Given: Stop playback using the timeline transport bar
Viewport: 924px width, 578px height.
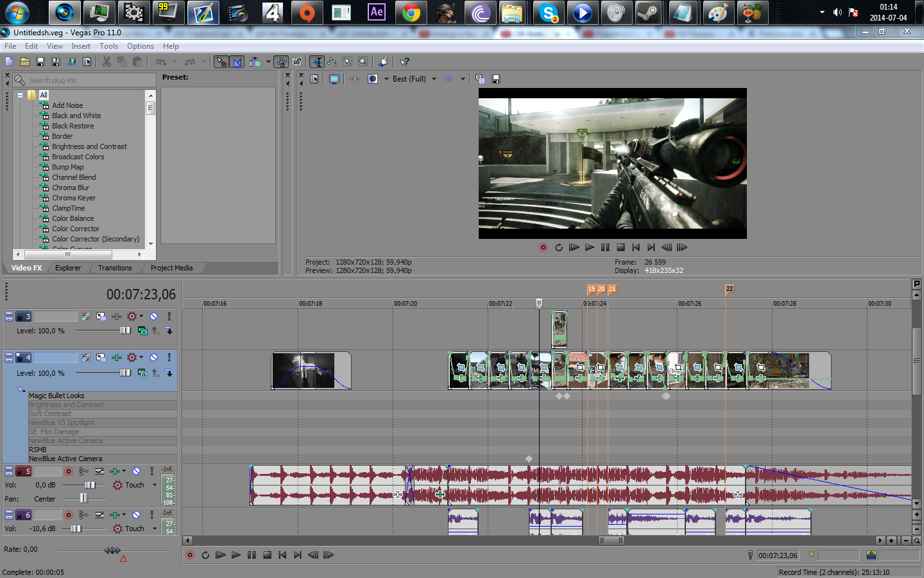Looking at the screenshot, I should [x=267, y=555].
